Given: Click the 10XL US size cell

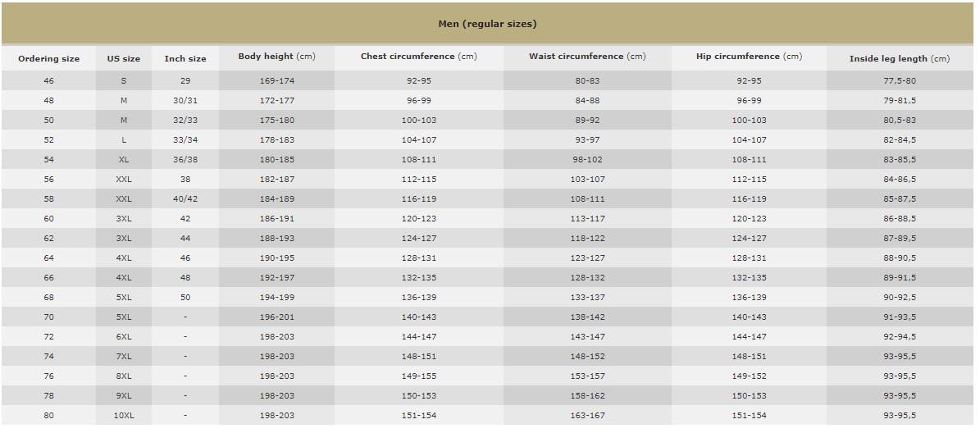Looking at the screenshot, I should (124, 416).
